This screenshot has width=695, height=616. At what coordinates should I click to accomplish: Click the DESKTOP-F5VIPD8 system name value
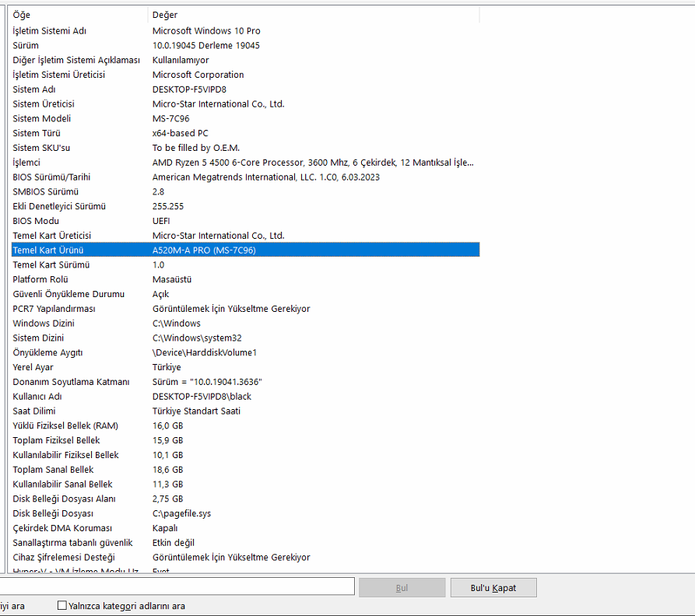pyautogui.click(x=189, y=89)
